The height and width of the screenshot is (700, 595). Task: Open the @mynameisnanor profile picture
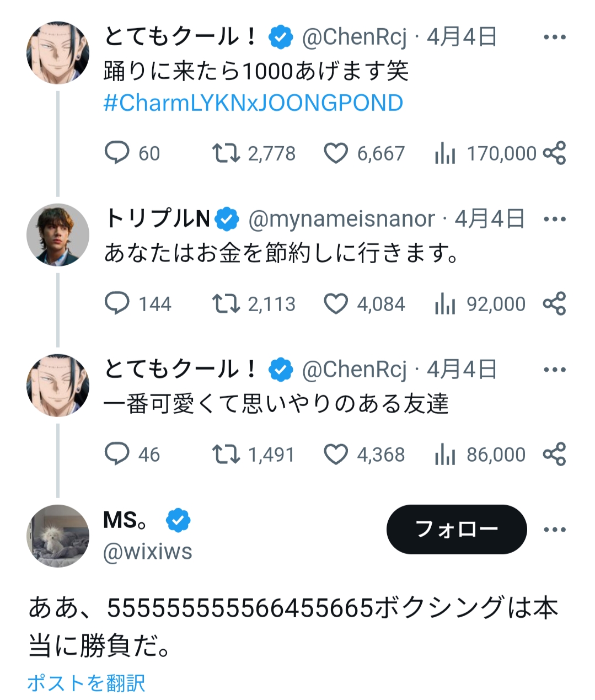tap(58, 235)
